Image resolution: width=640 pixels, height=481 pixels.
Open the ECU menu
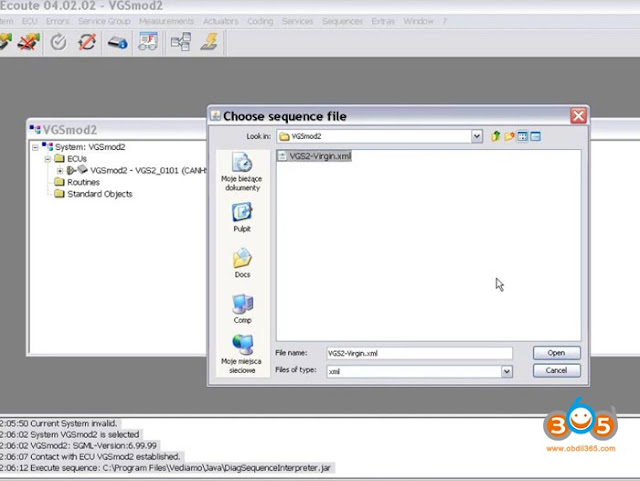[x=29, y=21]
